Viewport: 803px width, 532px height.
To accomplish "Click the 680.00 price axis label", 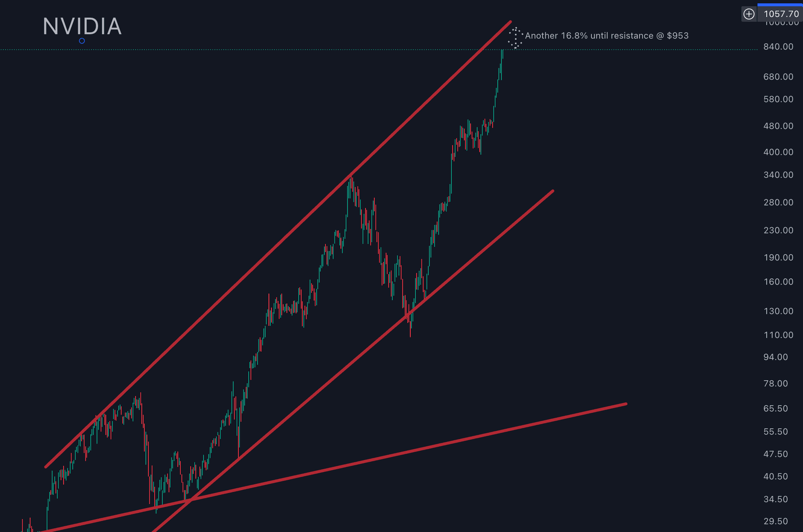I will click(x=778, y=77).
